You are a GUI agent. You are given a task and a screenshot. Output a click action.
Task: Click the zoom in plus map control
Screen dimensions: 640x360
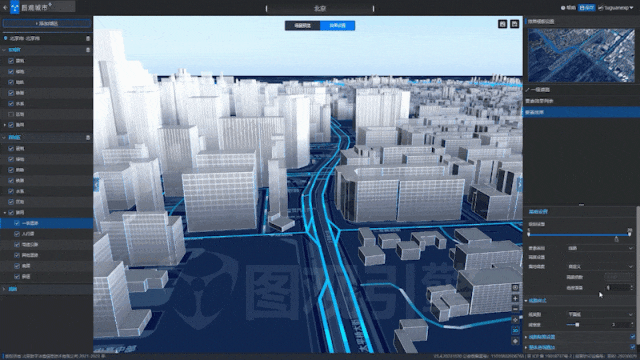516,298
